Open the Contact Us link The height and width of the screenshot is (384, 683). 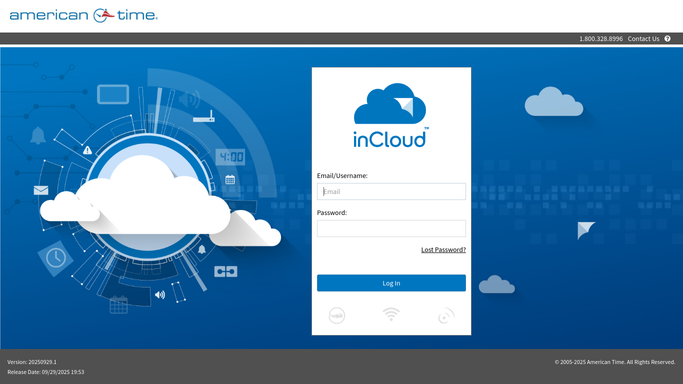[643, 39]
